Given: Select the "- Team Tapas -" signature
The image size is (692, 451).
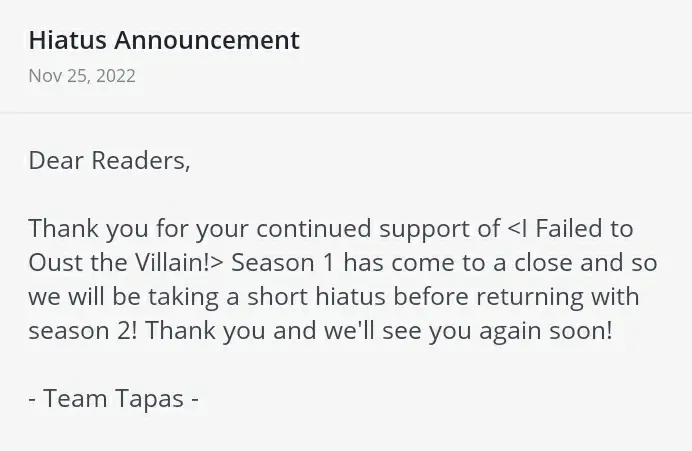Looking at the screenshot, I should (113, 398).
